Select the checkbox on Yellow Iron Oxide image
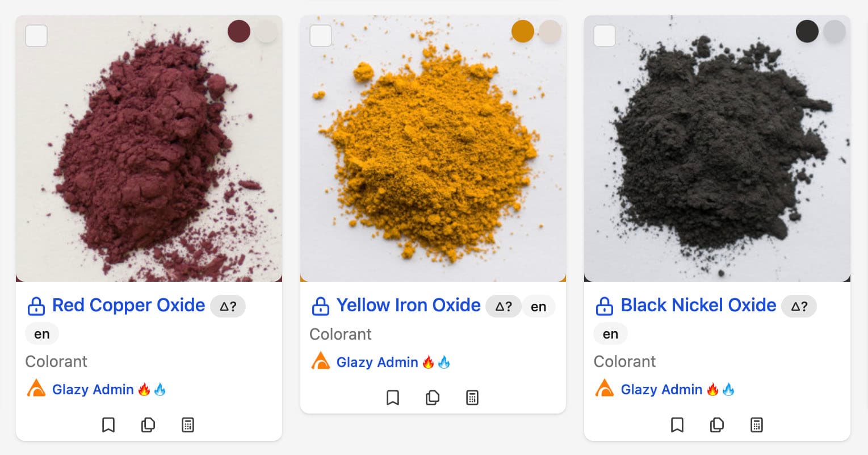 [x=320, y=36]
